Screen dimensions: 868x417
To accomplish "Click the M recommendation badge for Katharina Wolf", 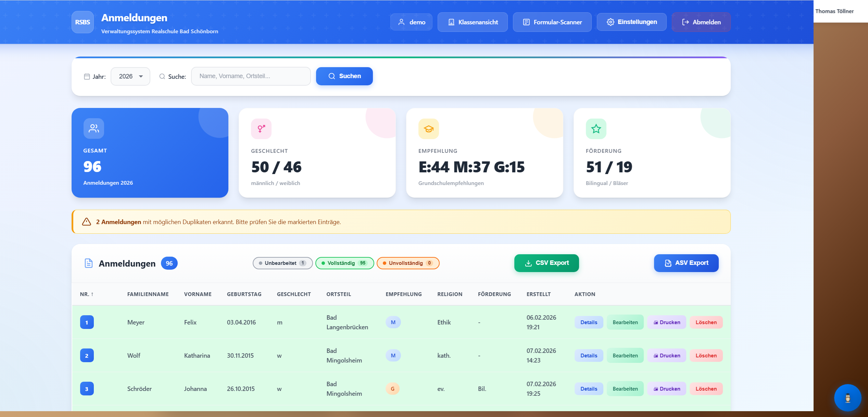I will [393, 356].
